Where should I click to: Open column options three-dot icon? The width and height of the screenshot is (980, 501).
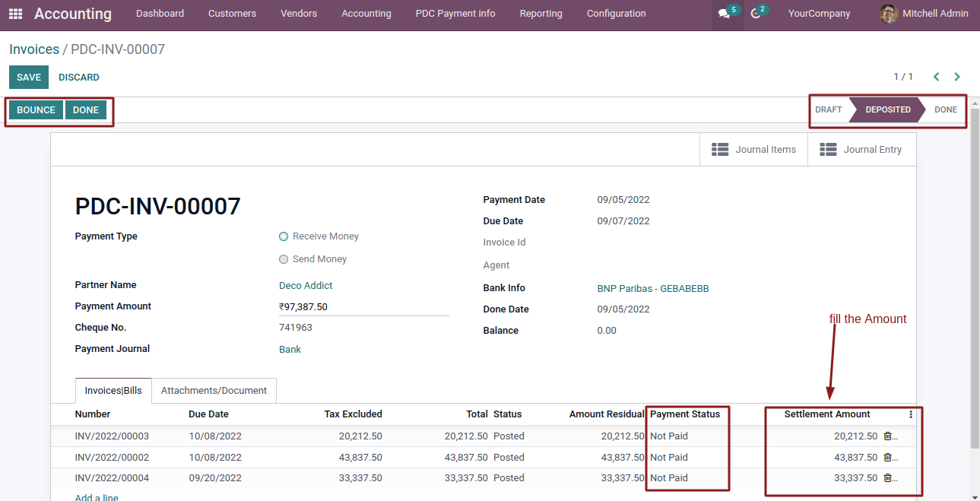point(911,414)
